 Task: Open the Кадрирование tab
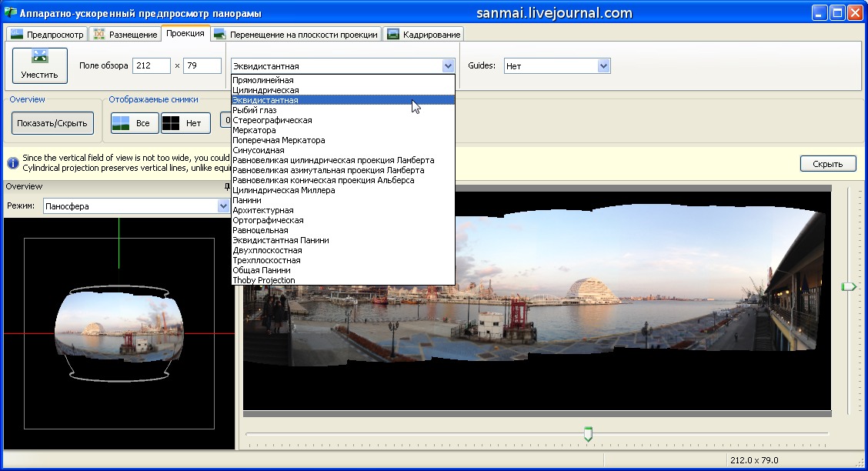pyautogui.click(x=423, y=34)
